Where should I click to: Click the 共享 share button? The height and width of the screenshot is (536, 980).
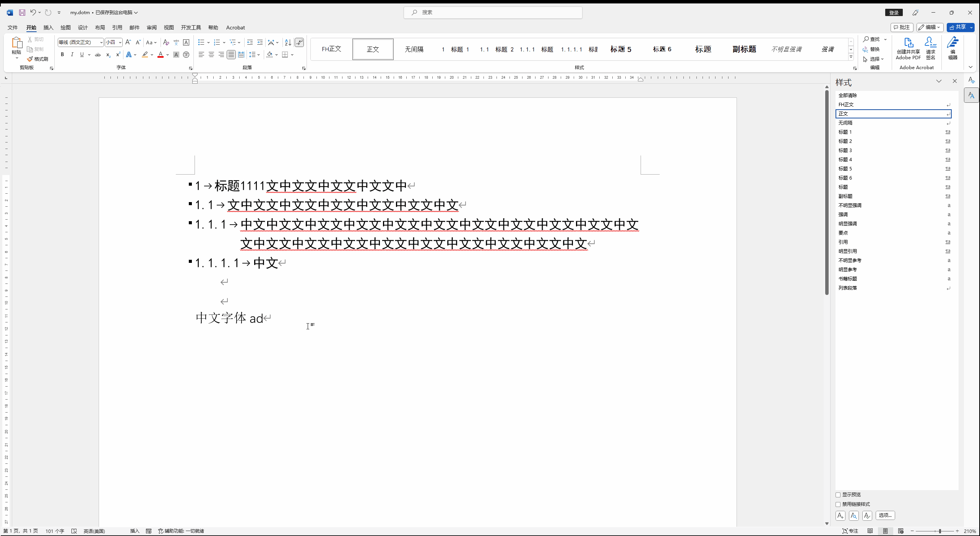(x=957, y=27)
